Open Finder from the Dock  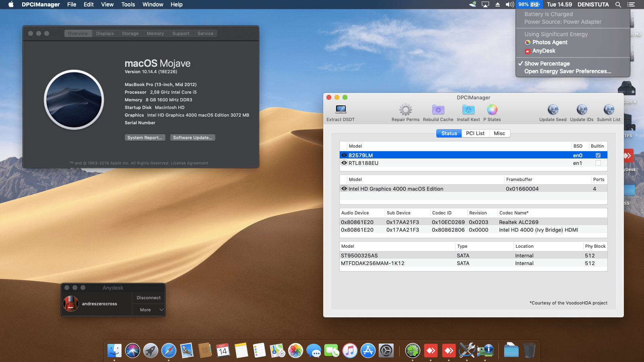pyautogui.click(x=115, y=350)
